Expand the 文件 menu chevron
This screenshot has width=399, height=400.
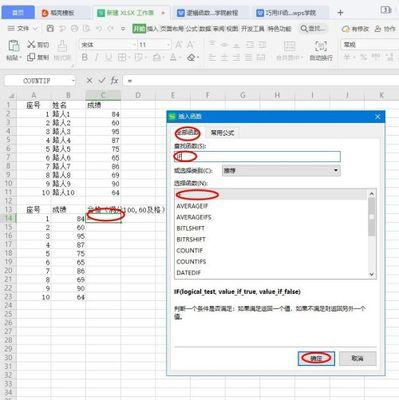tap(35, 29)
